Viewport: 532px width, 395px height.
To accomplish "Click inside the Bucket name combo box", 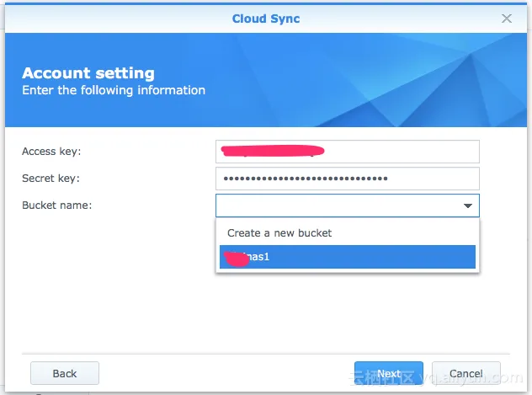I will [x=348, y=206].
